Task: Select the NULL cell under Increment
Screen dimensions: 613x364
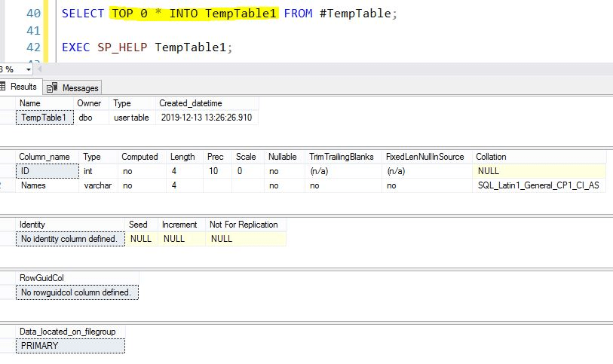Action: pyautogui.click(x=182, y=239)
